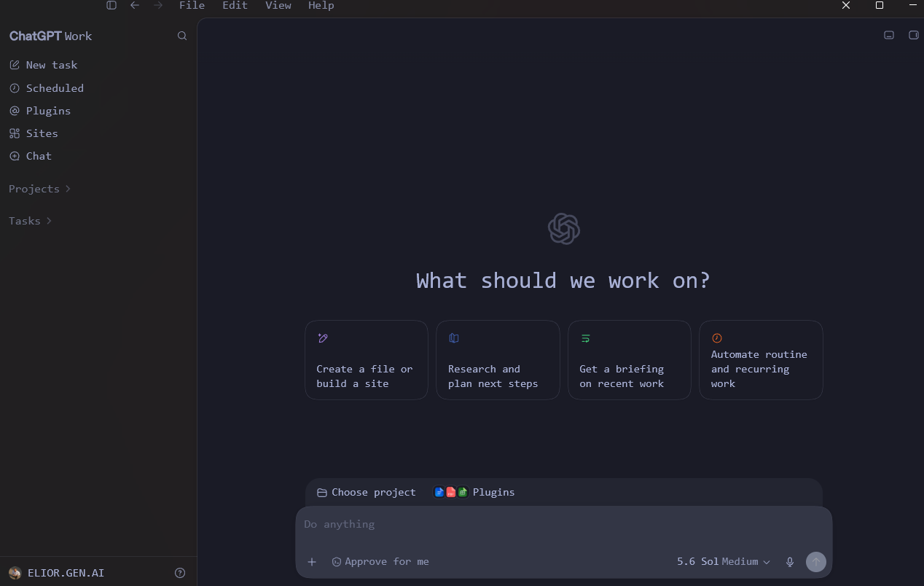The height and width of the screenshot is (586, 924).
Task: Maximize the application window
Action: click(880, 5)
